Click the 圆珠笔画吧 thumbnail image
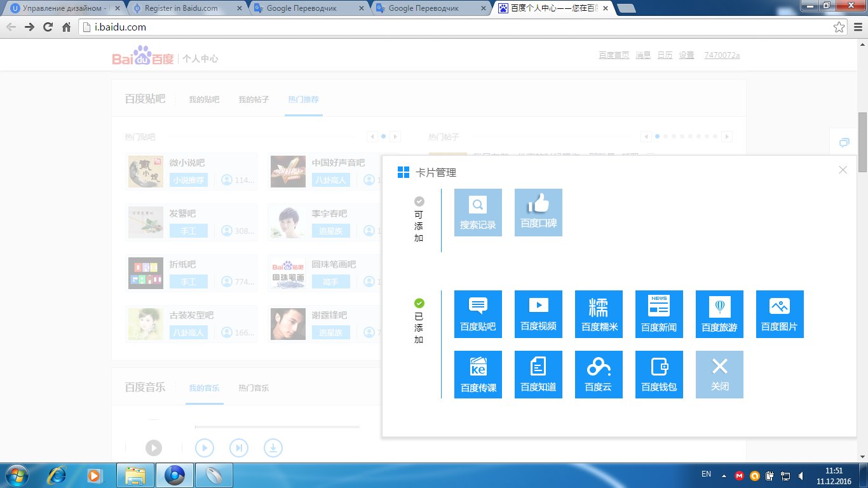This screenshot has height=488, width=868. click(x=288, y=273)
